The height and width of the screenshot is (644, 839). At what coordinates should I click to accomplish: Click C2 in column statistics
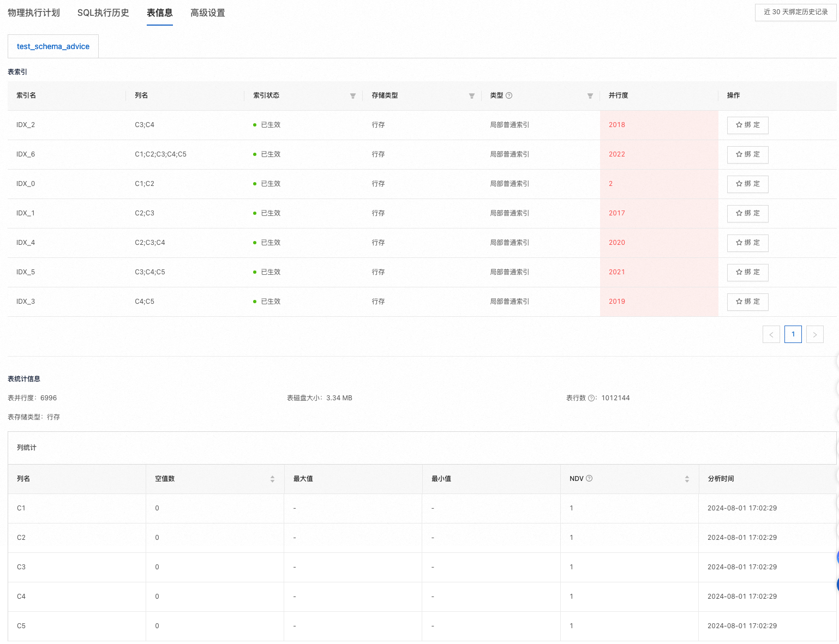click(21, 538)
